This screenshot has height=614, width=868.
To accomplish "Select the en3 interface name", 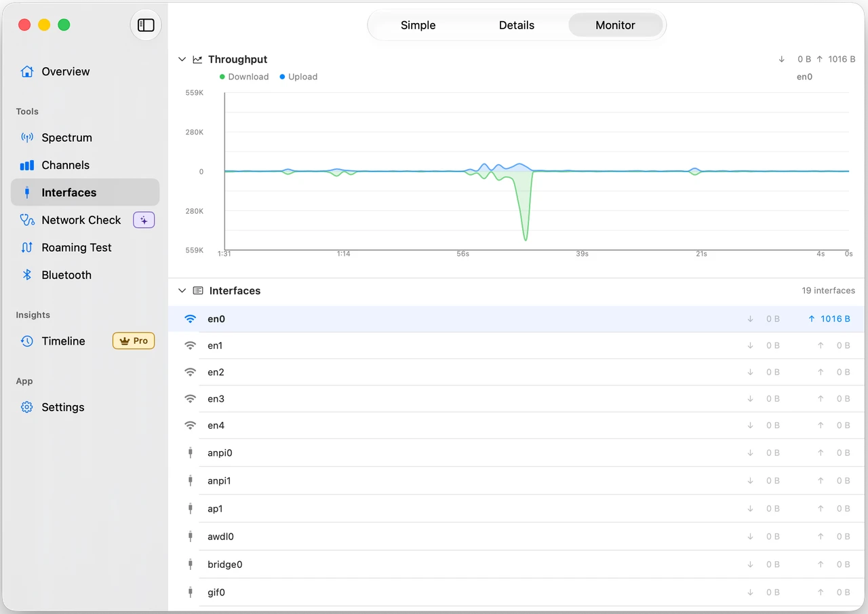I will [x=216, y=399].
